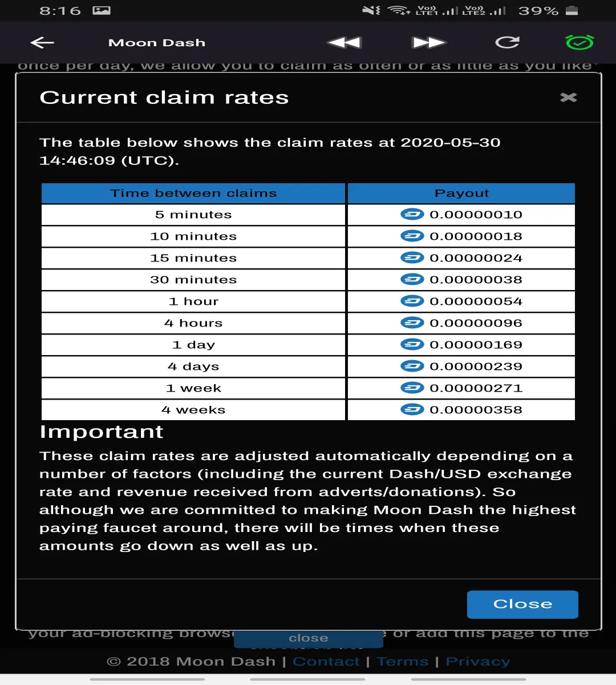616x685 pixels.
Task: Select the '10 minutes' table cell
Action: click(193, 236)
